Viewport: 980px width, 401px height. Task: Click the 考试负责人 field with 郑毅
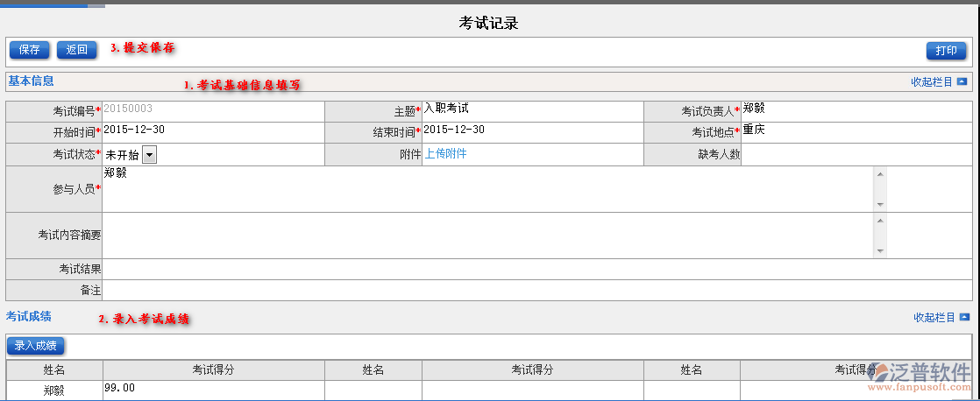(855, 110)
